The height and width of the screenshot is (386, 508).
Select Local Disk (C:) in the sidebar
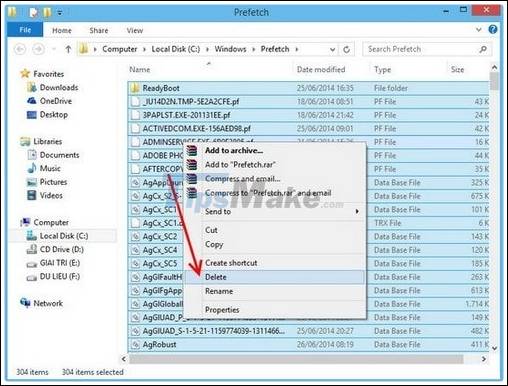64,236
